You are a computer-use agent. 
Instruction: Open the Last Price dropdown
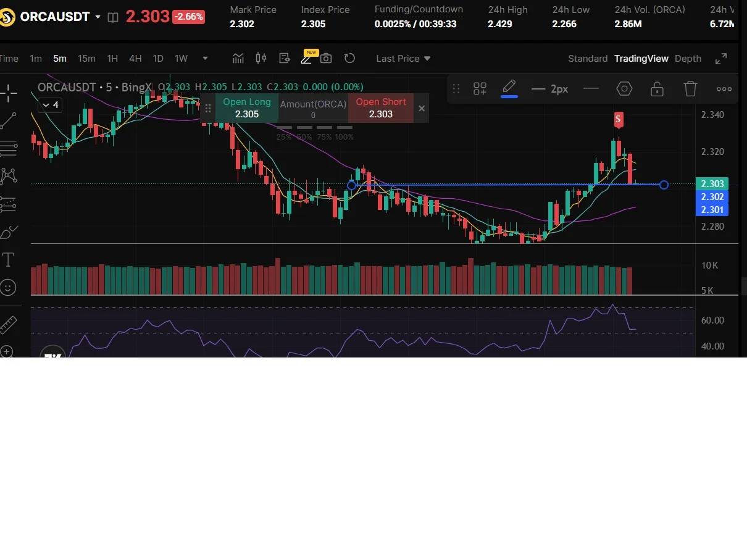point(404,59)
